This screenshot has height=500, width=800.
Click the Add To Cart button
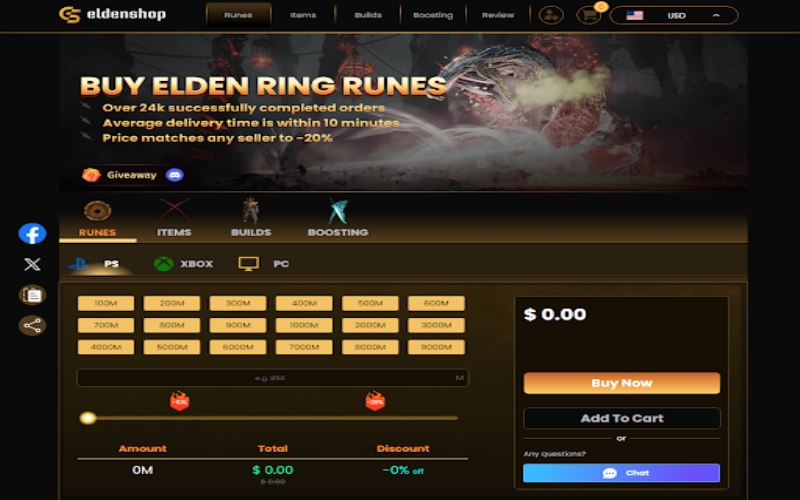click(621, 418)
